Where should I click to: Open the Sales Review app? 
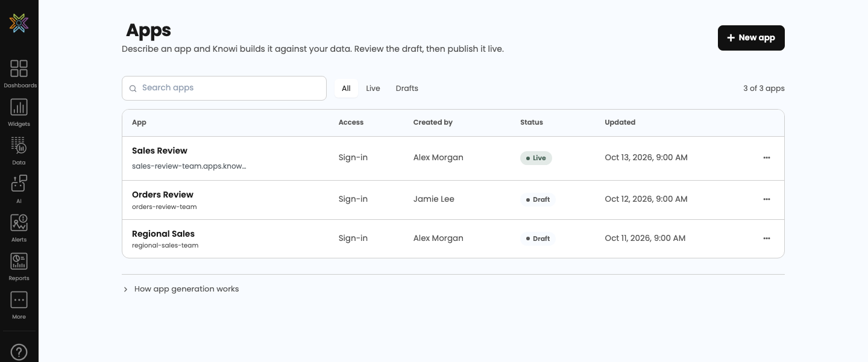[160, 151]
